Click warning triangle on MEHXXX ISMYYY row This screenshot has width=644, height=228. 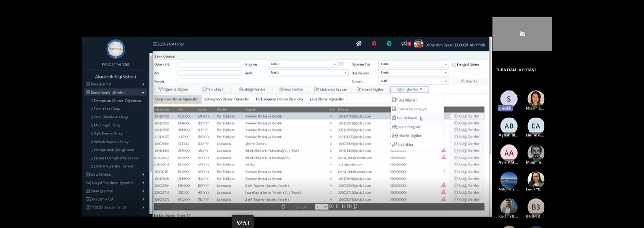[444, 185]
